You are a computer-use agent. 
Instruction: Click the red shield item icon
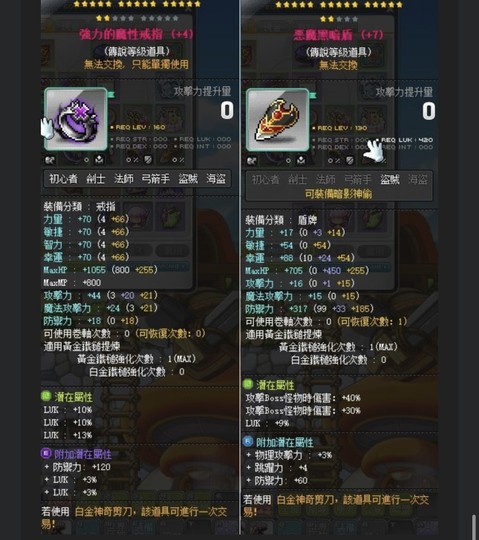[x=278, y=120]
